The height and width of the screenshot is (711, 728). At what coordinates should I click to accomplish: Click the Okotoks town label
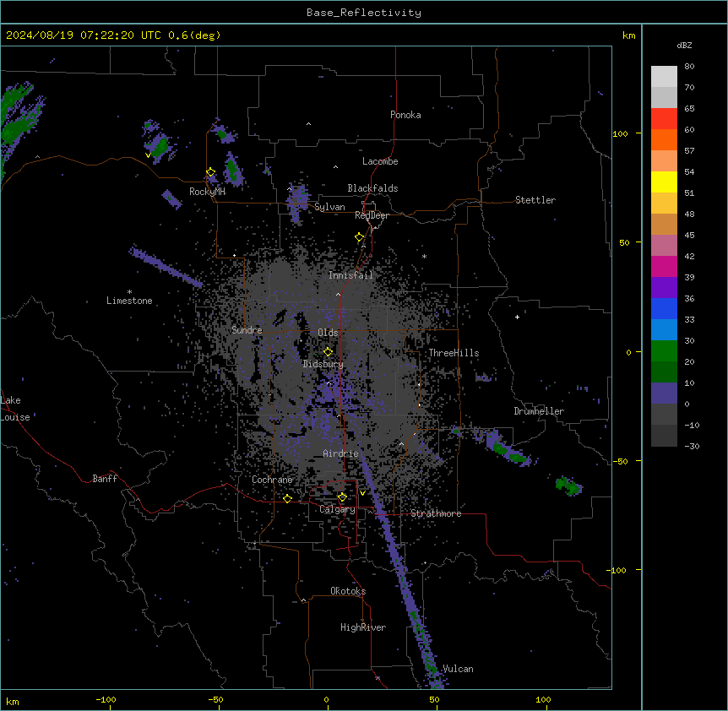pyautogui.click(x=348, y=591)
